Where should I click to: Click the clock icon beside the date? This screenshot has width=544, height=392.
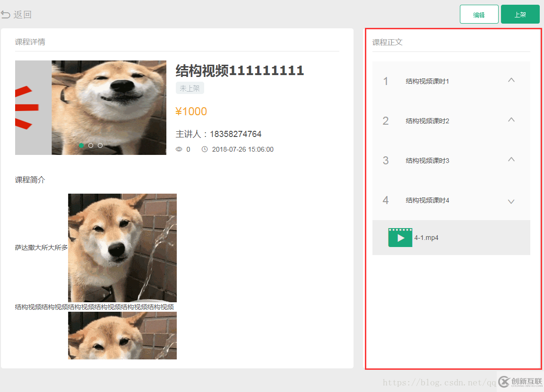(x=205, y=149)
